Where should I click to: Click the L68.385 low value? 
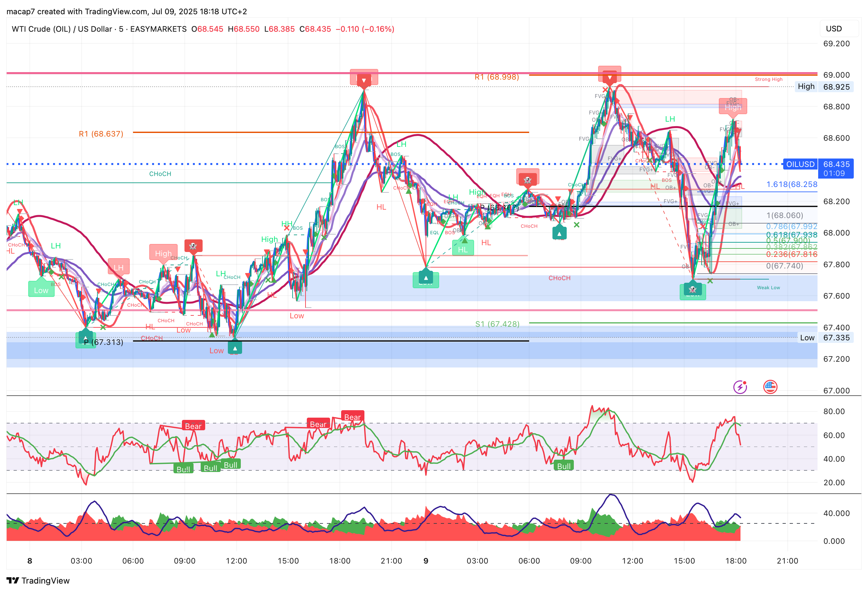(279, 29)
